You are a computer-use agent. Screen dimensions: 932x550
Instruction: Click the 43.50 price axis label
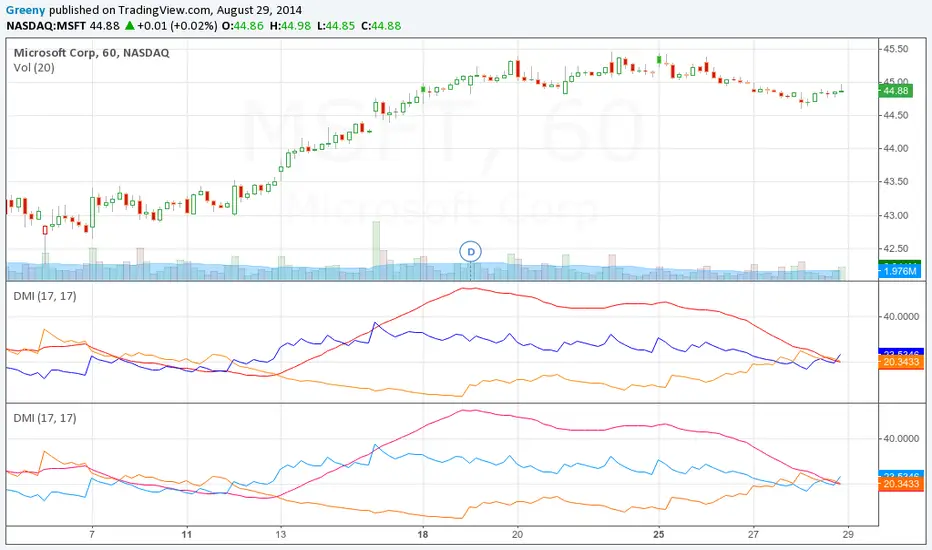(896, 181)
